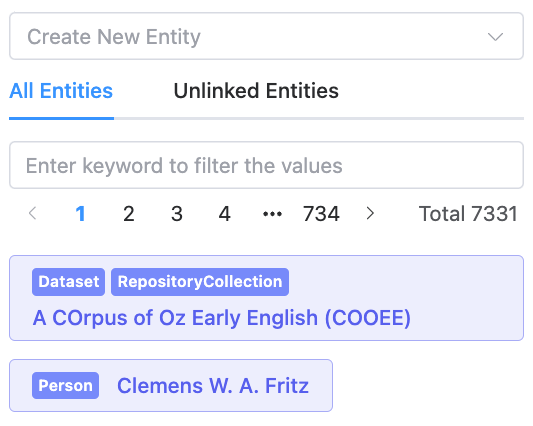Click the pagination ellipsis to jump pages
533x426 pixels.
[273, 214]
